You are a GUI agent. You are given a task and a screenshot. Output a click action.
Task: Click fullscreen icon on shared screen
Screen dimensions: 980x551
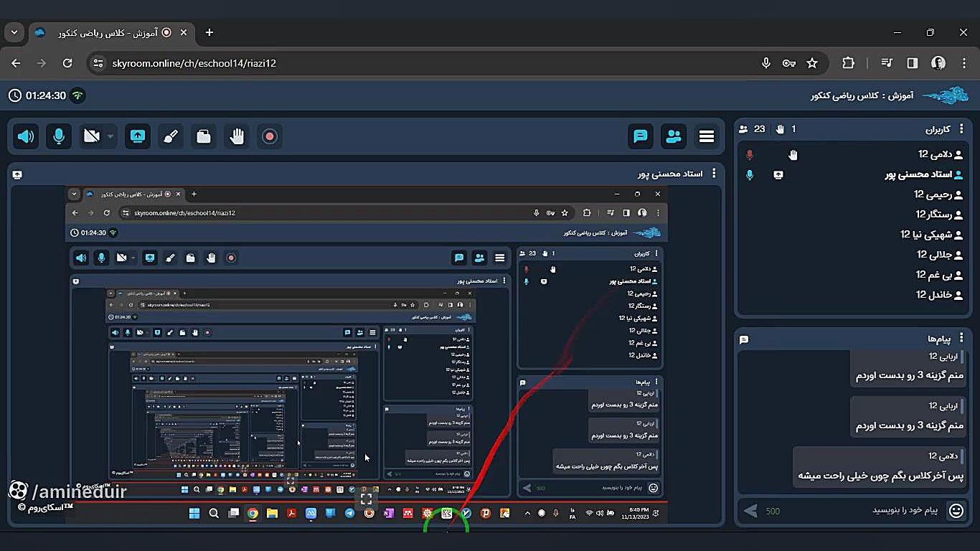click(x=366, y=499)
